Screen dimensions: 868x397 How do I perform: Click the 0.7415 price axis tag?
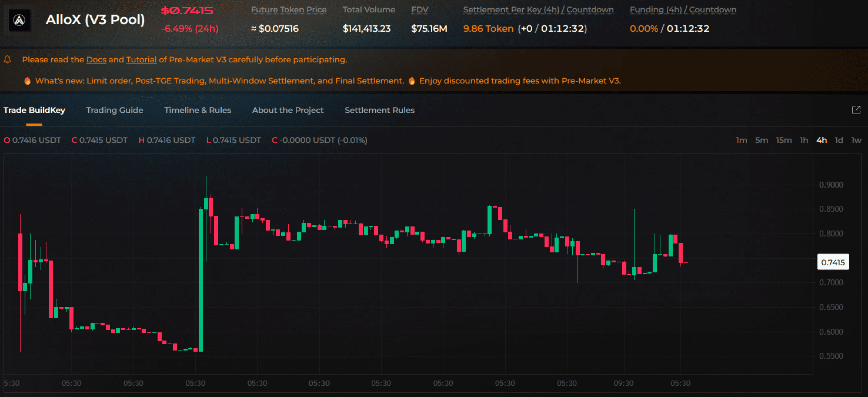[833, 262]
